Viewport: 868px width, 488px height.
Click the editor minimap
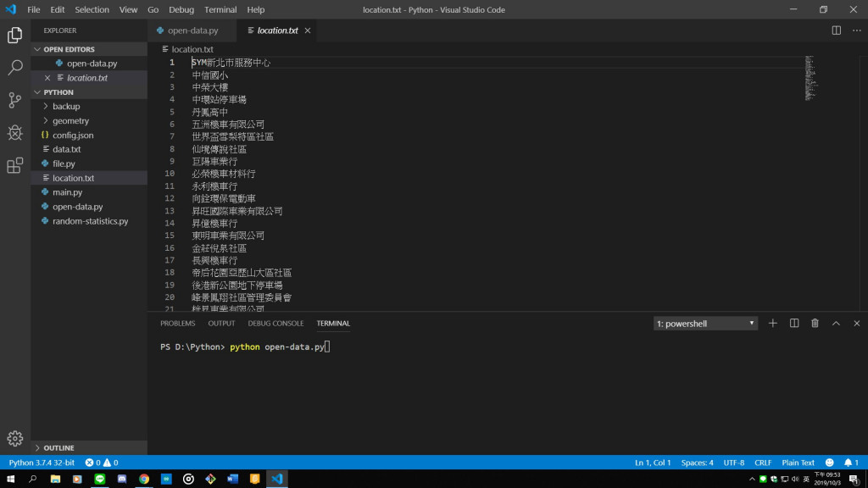(x=811, y=78)
